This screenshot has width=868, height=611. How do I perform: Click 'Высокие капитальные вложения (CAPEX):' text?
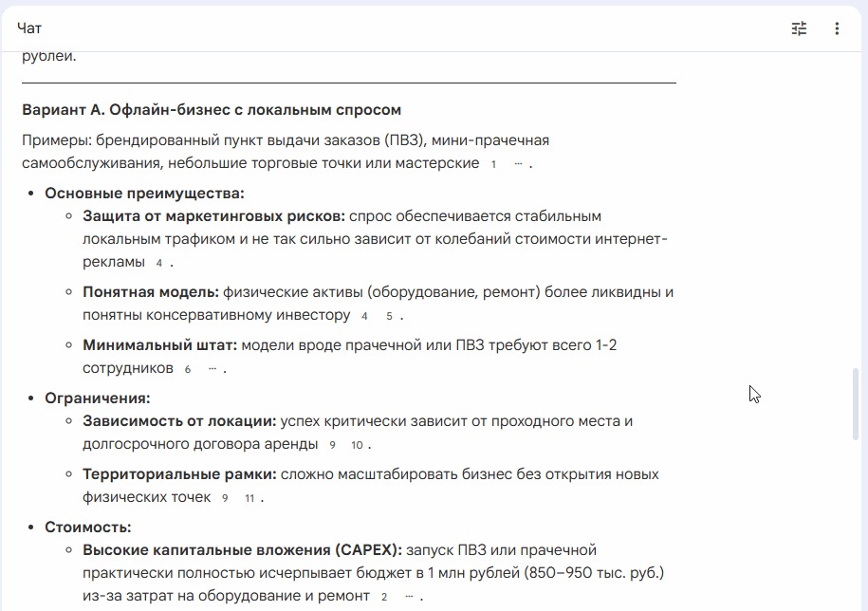tap(243, 549)
